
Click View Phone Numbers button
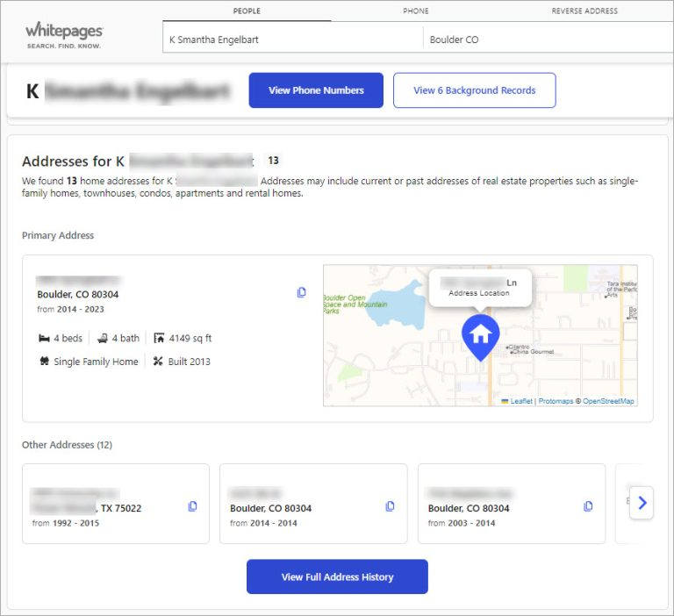pyautogui.click(x=316, y=90)
